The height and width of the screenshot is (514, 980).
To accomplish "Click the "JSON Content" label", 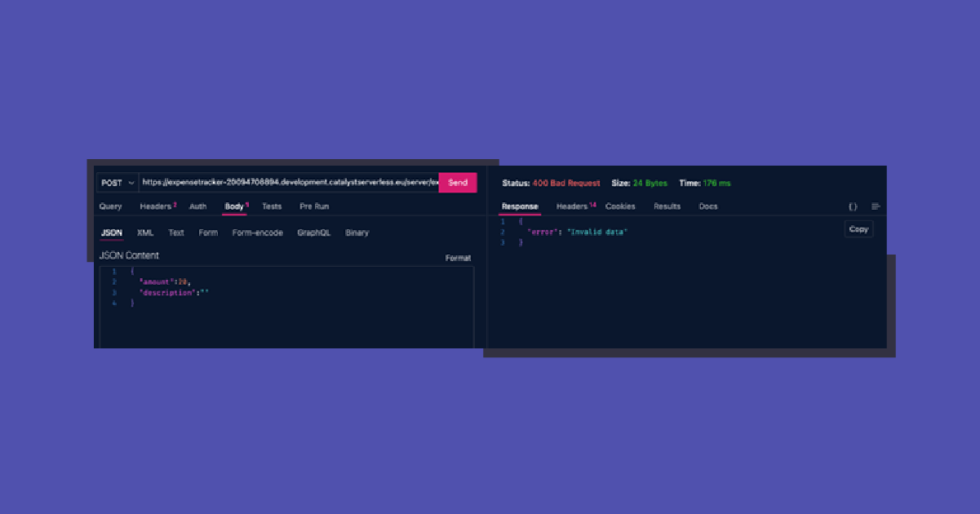I will [x=129, y=255].
